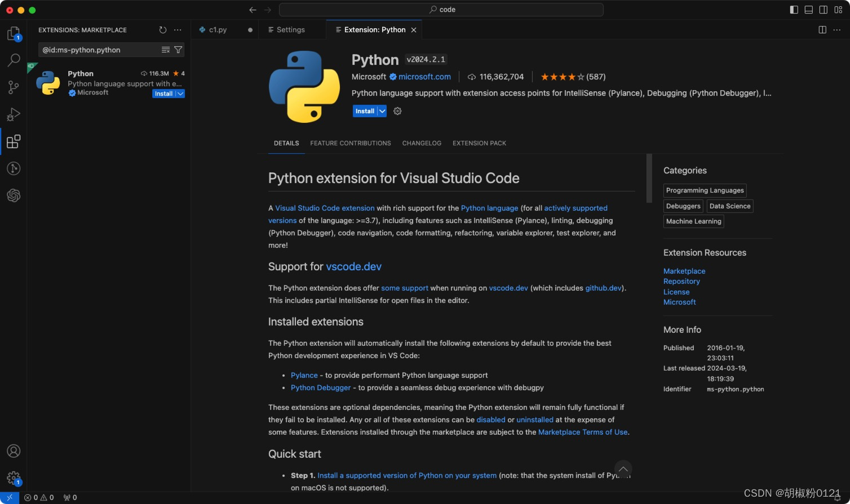Open the Manage gear in activity bar
The image size is (850, 504).
(x=14, y=479)
